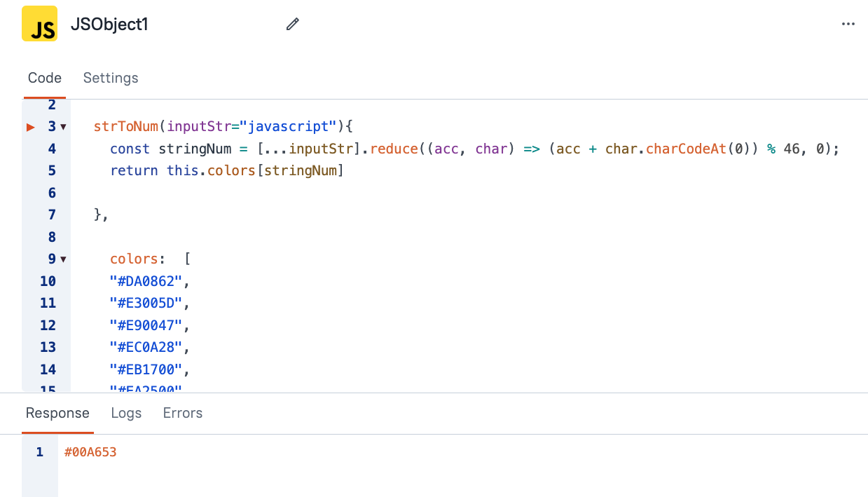Click the pencil icon to rename JSObject1

(x=292, y=24)
